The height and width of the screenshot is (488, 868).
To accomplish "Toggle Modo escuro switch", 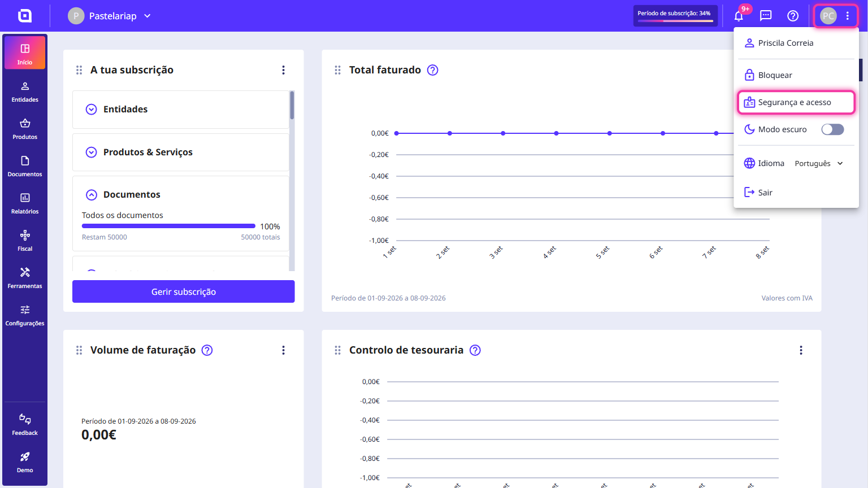I will pos(832,129).
